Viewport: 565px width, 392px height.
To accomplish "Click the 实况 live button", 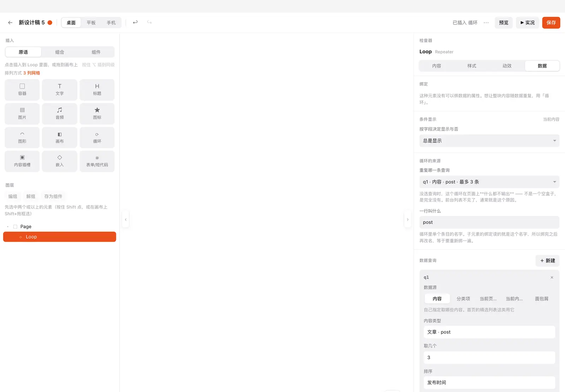I will [x=528, y=23].
